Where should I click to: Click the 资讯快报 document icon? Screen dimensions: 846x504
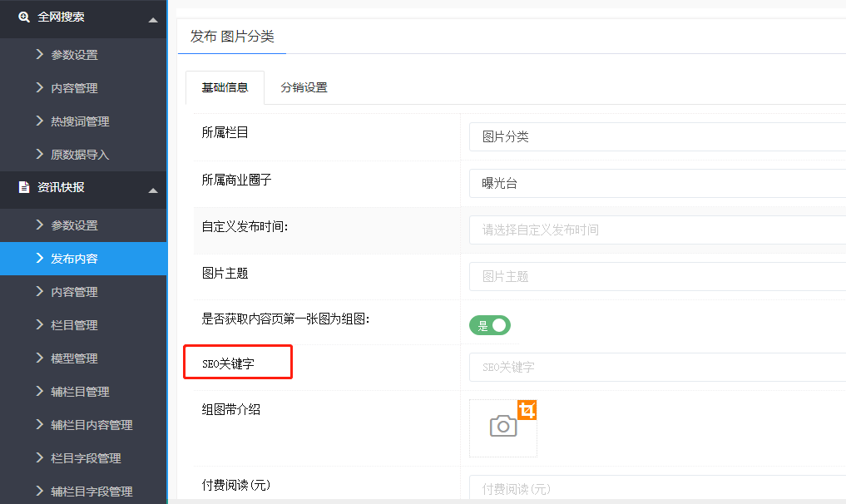coord(24,188)
